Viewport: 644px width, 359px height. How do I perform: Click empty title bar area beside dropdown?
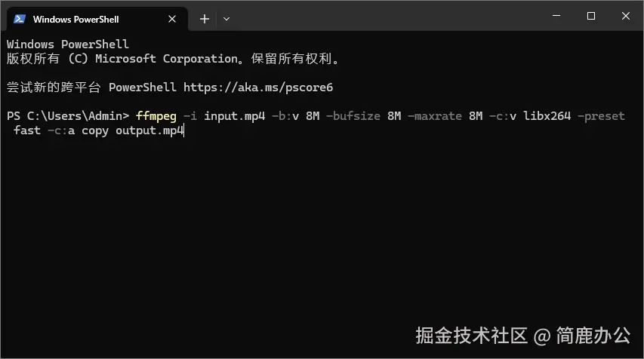377,17
